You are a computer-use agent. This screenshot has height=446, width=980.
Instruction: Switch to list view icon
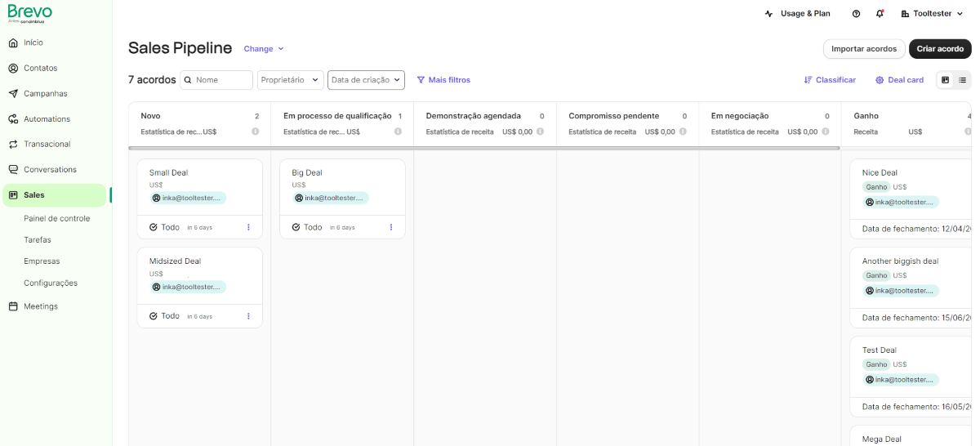coord(963,80)
